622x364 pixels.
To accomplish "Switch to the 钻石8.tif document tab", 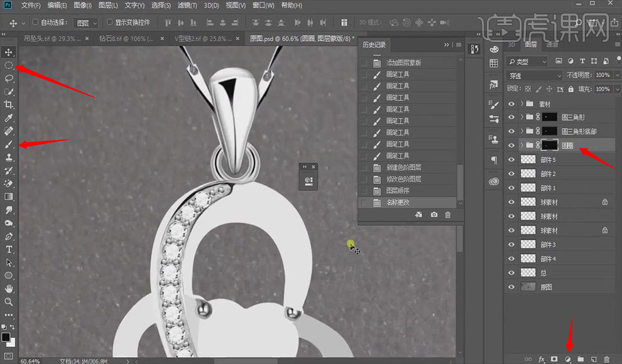I will (x=124, y=38).
